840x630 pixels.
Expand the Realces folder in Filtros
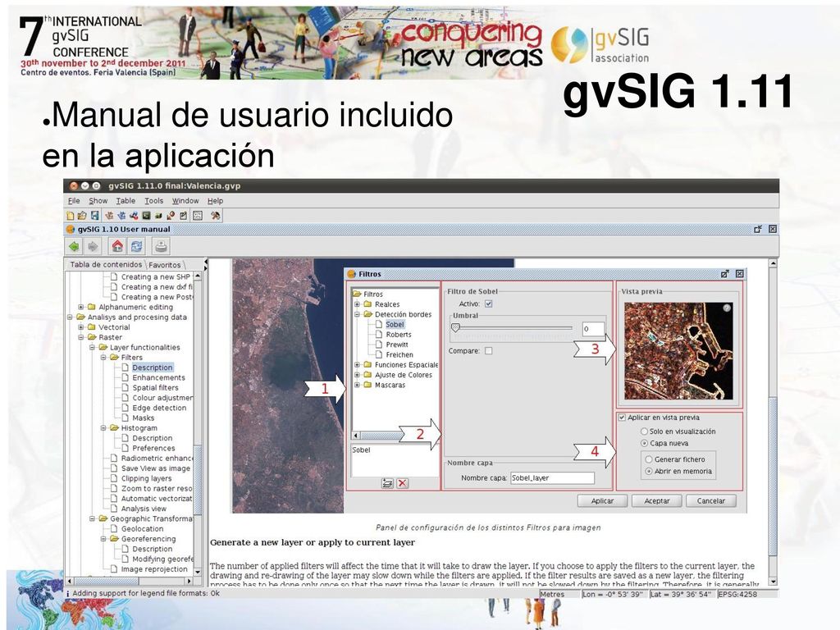(358, 304)
